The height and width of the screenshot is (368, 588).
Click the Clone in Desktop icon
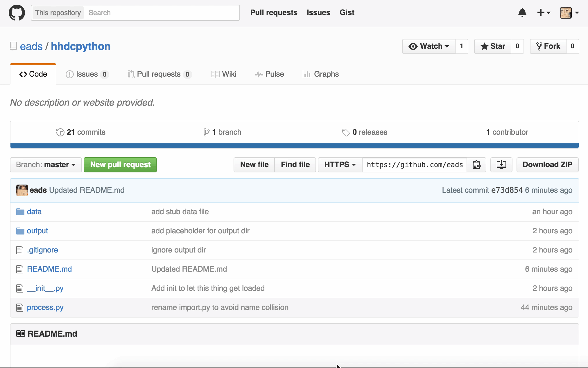(501, 165)
